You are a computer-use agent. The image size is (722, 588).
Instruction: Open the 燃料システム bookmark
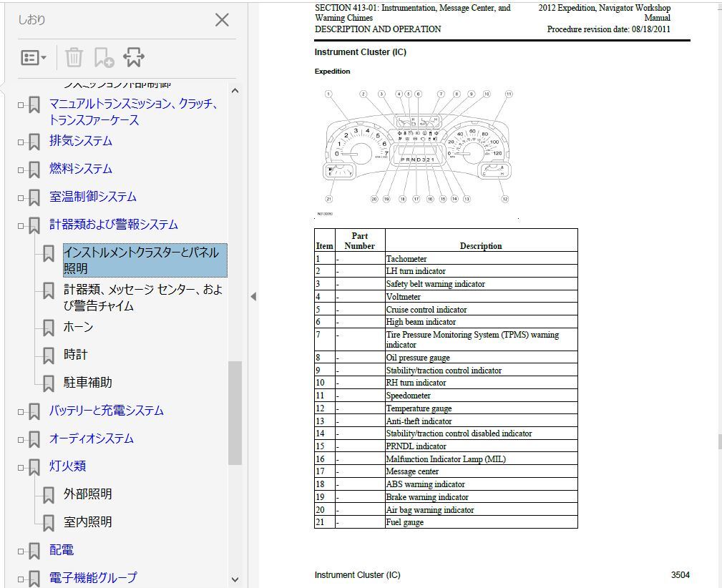[81, 169]
